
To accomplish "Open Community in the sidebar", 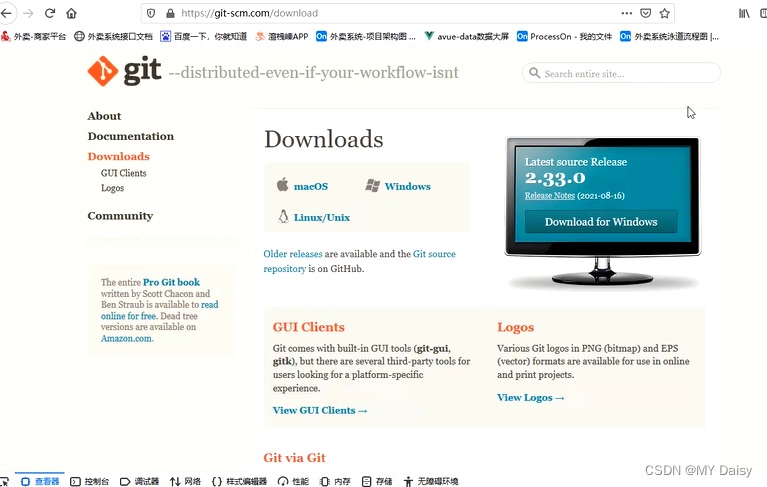I will pyautogui.click(x=120, y=216).
